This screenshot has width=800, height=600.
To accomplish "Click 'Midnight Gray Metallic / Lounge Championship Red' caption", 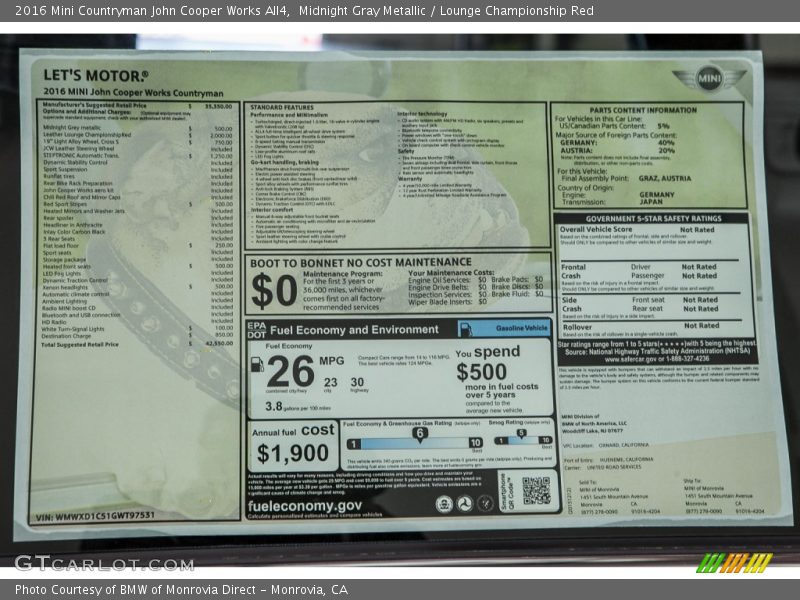I will point(446,11).
